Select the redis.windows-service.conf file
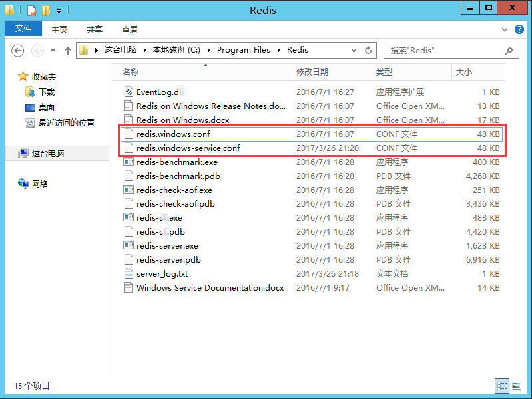The image size is (532, 399). tap(312, 148)
